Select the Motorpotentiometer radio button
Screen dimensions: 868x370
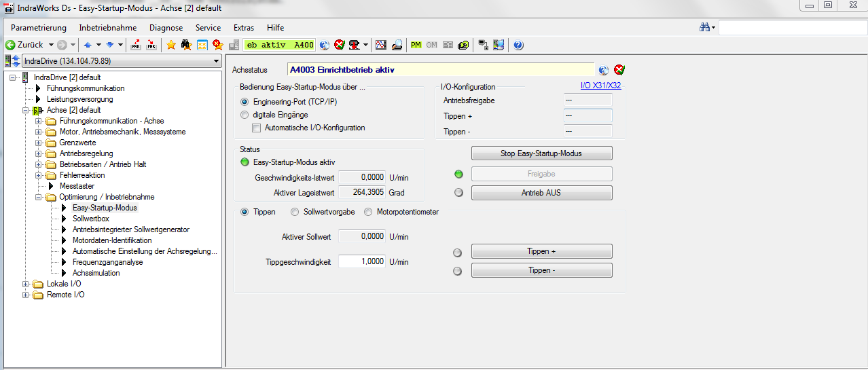click(369, 212)
